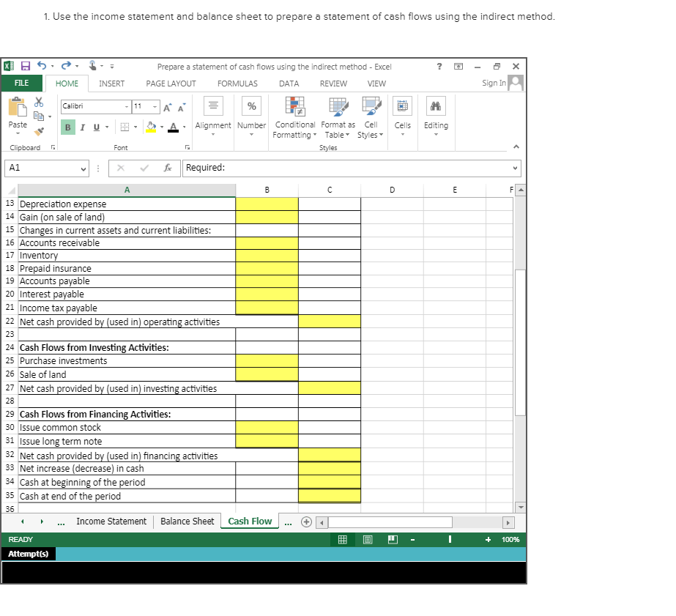Select the Percent number format icon
Viewport: 676px width, 616px height.
pyautogui.click(x=251, y=105)
